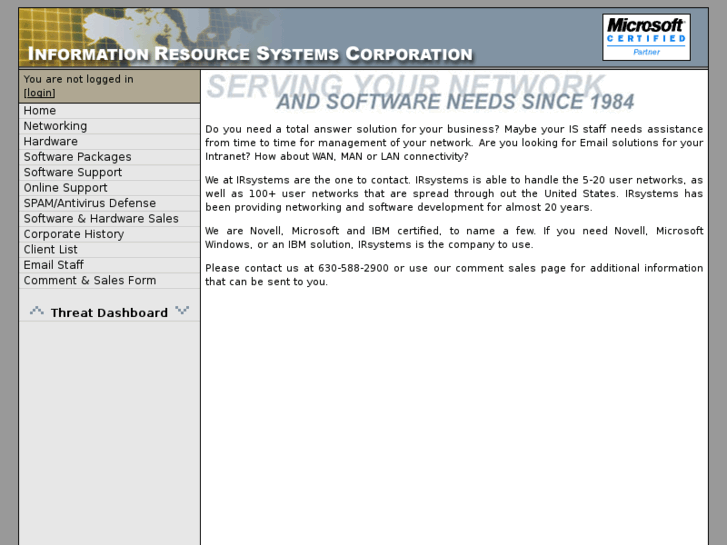Open the Home menu item
The image size is (727, 545).
coord(109,111)
